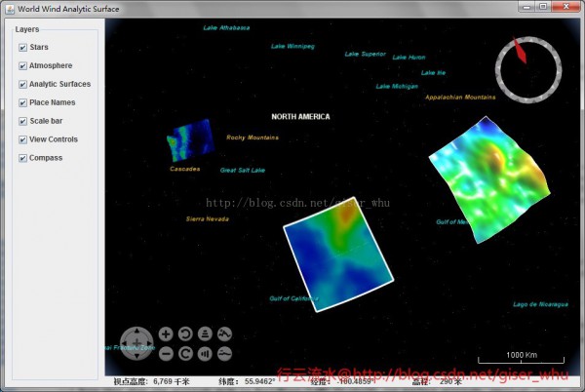Viewport: 585px width, 392px height.
Task: Click the 纬度 55.9462° status entry
Action: tap(247, 381)
